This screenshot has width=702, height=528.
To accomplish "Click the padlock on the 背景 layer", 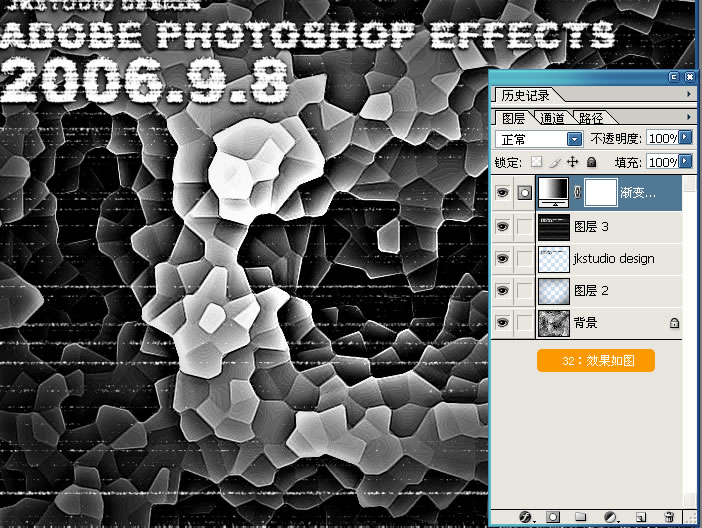I will (674, 323).
